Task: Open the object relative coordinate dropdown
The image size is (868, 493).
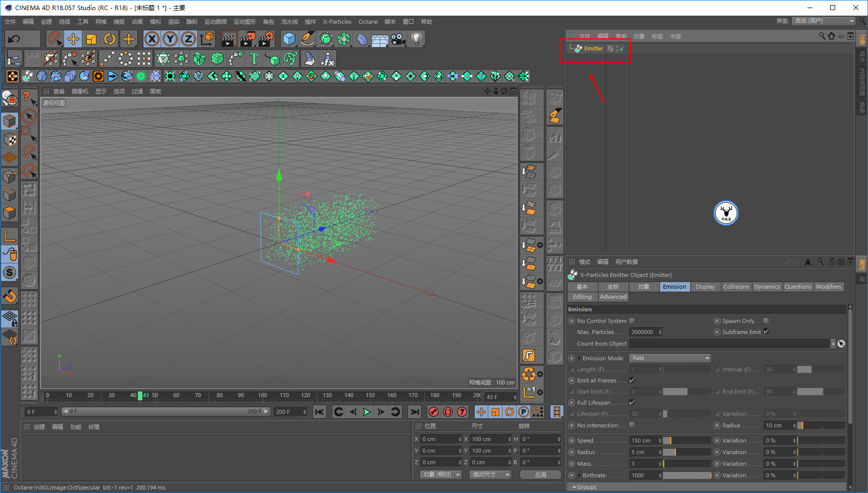Action: coord(442,474)
